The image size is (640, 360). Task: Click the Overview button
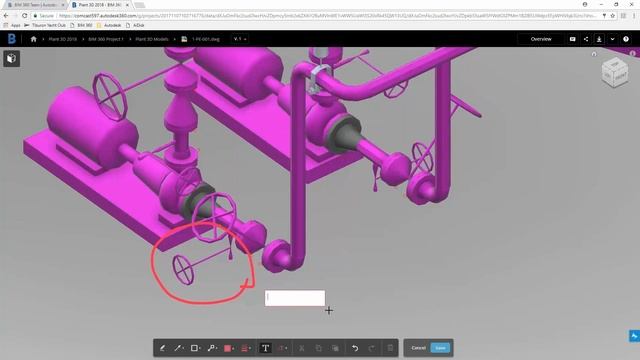[541, 39]
